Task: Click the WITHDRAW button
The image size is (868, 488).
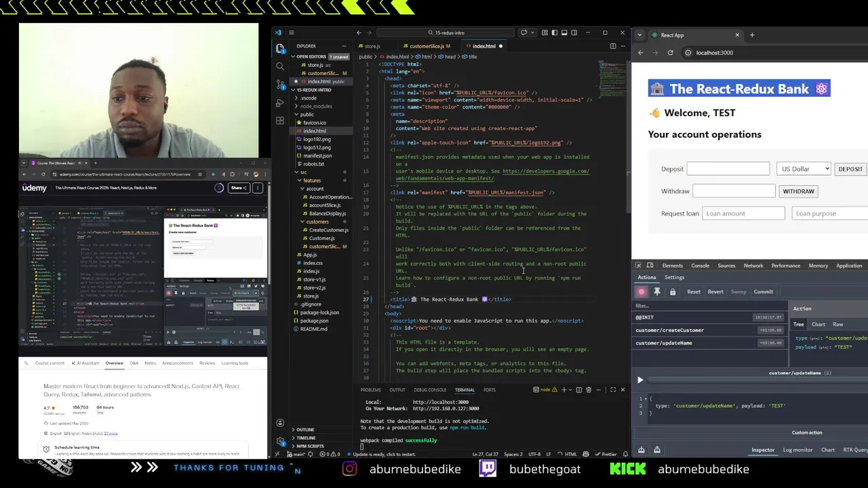Action: click(798, 191)
